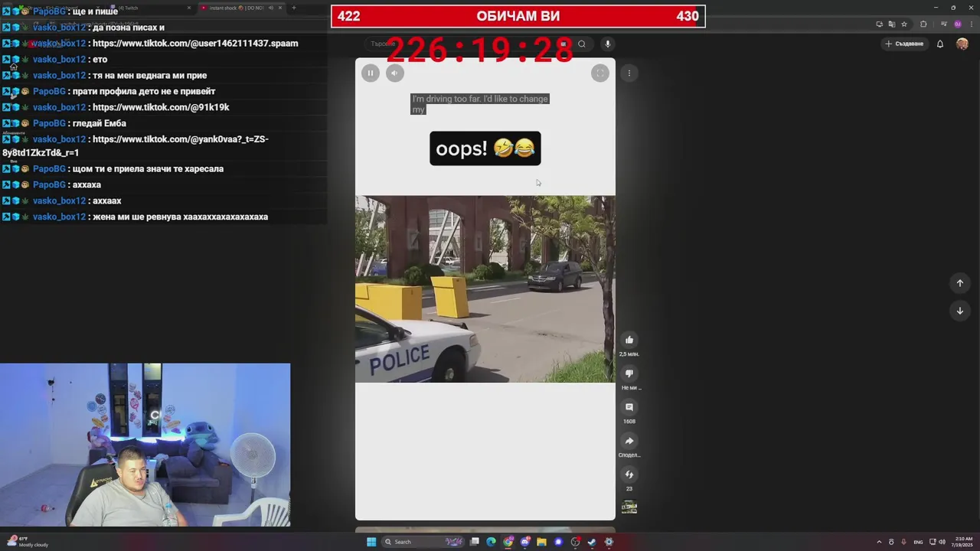Toggle fullscreen on the Shorts player
980x551 pixels.
pyautogui.click(x=599, y=73)
